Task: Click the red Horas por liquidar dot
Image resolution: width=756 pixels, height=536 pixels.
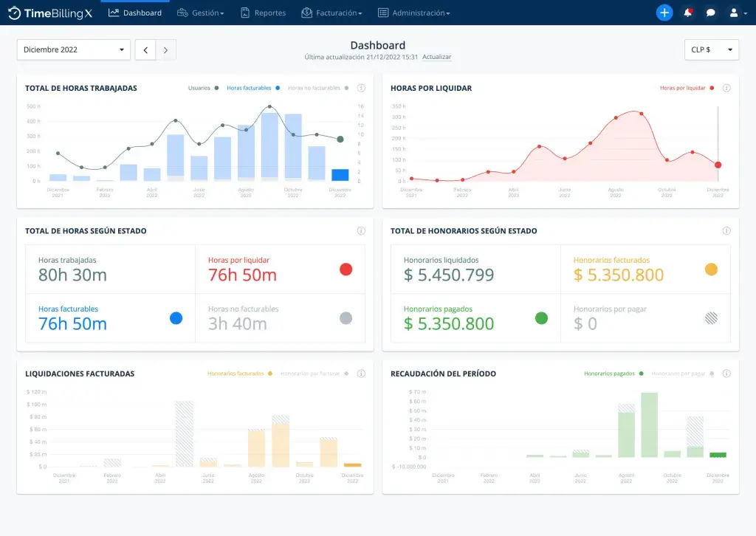Action: coord(346,269)
